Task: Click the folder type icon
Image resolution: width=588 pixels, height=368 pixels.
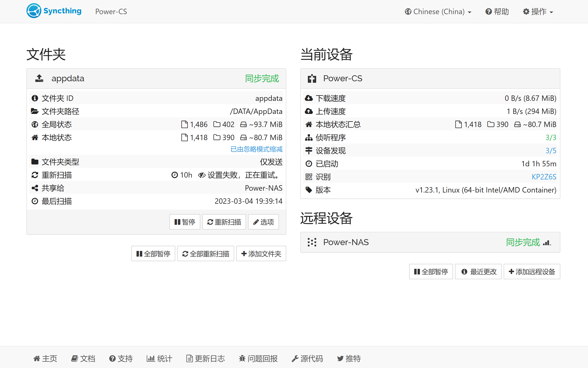Action: pyautogui.click(x=35, y=162)
